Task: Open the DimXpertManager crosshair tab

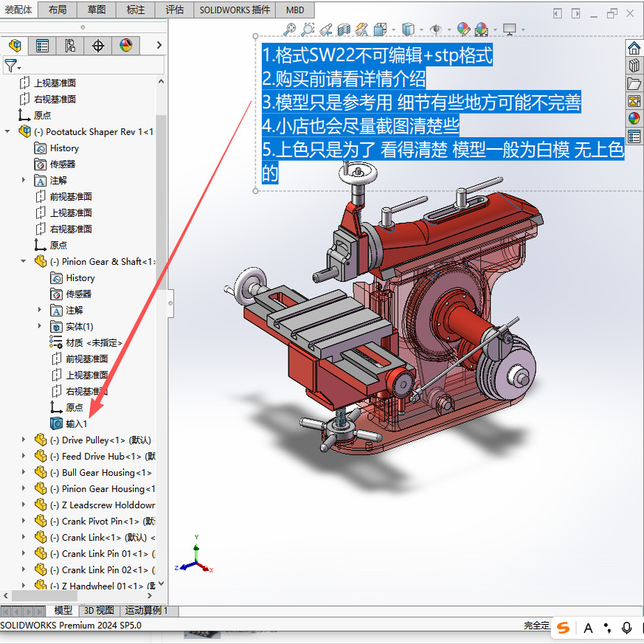Action: (98, 45)
